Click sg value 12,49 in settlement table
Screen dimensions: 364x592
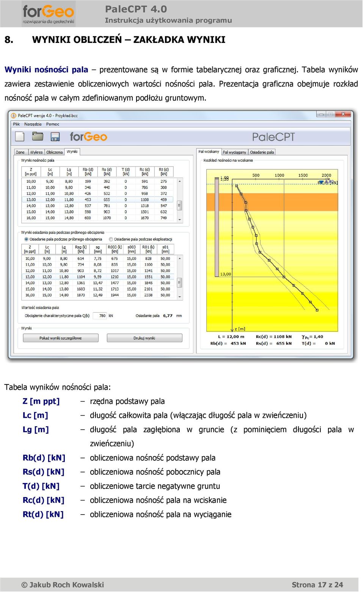pyautogui.click(x=98, y=295)
